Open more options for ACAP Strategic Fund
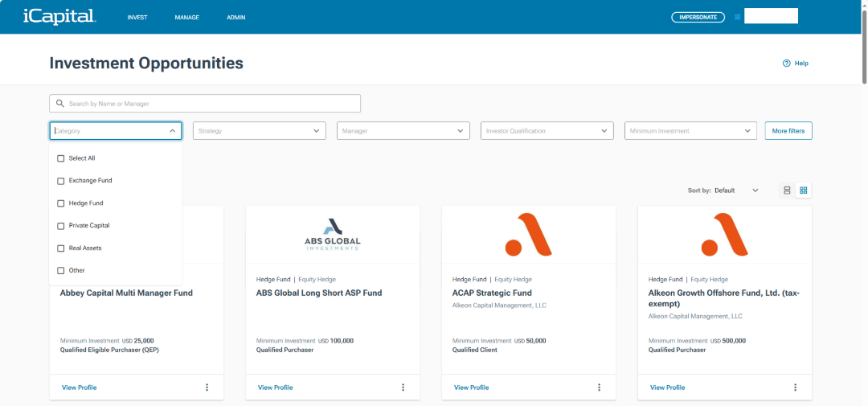The height and width of the screenshot is (406, 868). point(599,388)
